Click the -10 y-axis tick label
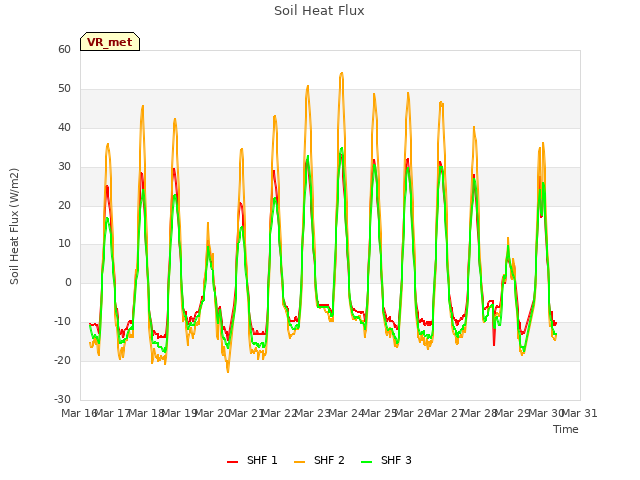The width and height of the screenshot is (640, 480). click(x=62, y=322)
